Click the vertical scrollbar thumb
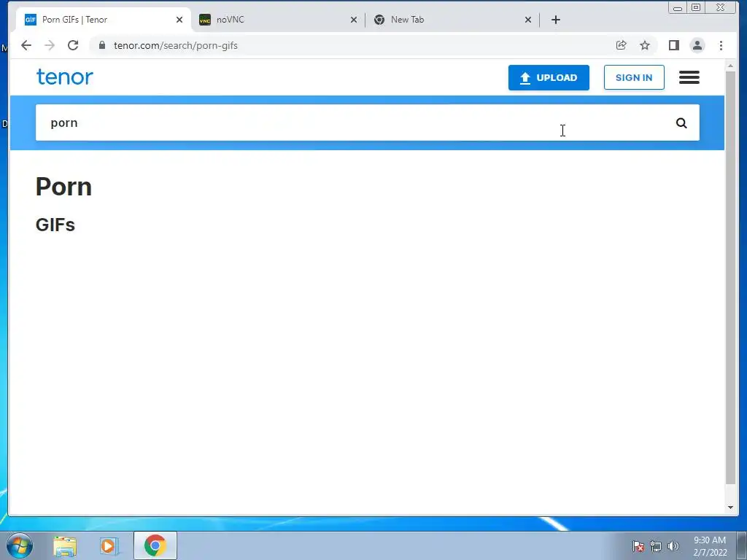Viewport: 747px width, 560px height. [730, 279]
